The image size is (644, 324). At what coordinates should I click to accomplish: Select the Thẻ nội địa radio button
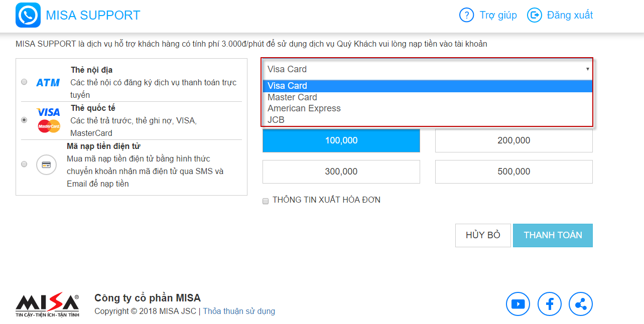click(24, 82)
